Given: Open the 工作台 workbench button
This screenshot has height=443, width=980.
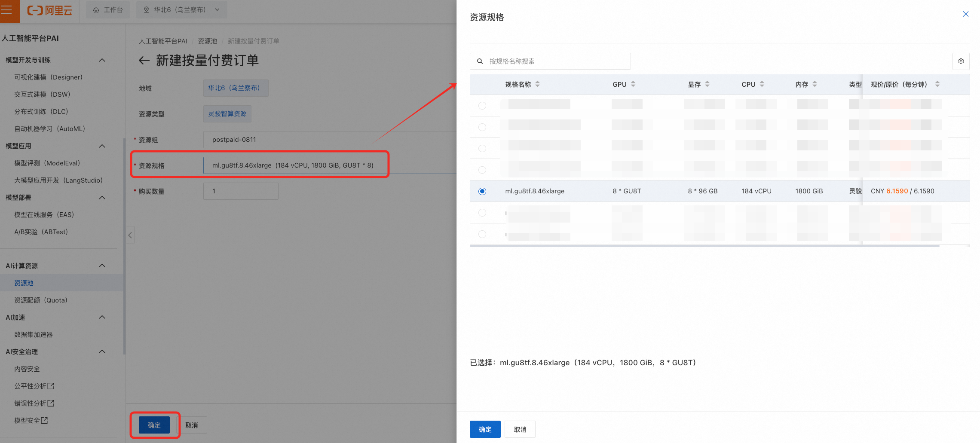Looking at the screenshot, I should pyautogui.click(x=108, y=9).
